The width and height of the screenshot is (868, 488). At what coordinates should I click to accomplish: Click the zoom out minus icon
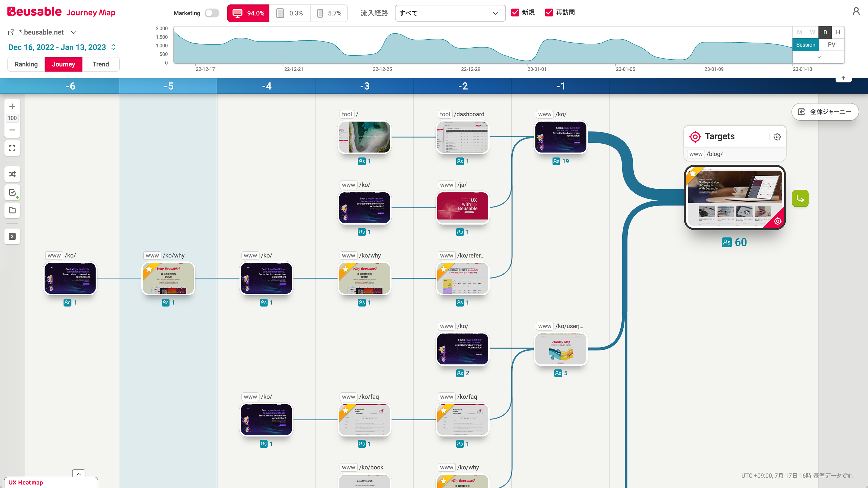point(12,130)
